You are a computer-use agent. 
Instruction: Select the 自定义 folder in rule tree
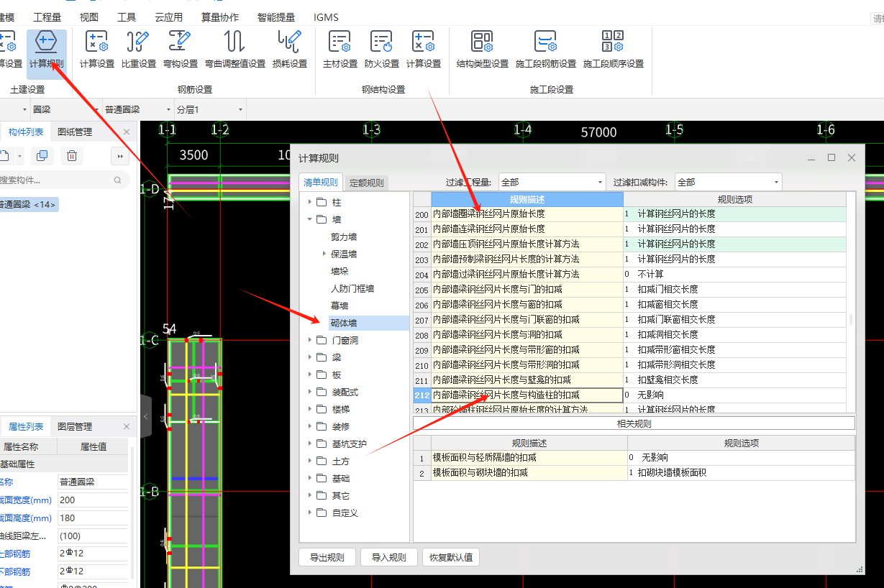click(x=345, y=513)
